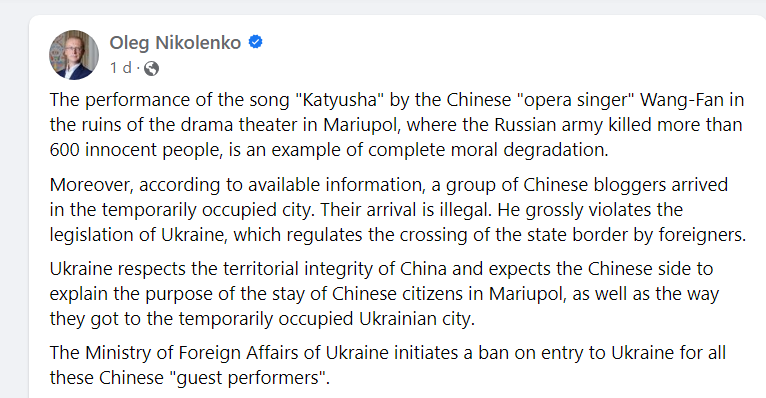Click the phrase "complete moral degradation"
The image size is (766, 398).
(x=488, y=150)
